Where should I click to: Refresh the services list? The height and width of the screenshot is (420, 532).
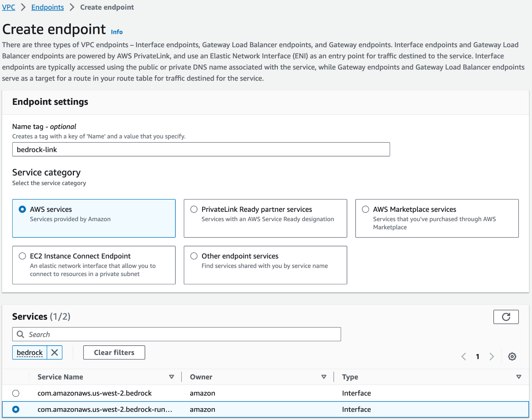(x=506, y=317)
